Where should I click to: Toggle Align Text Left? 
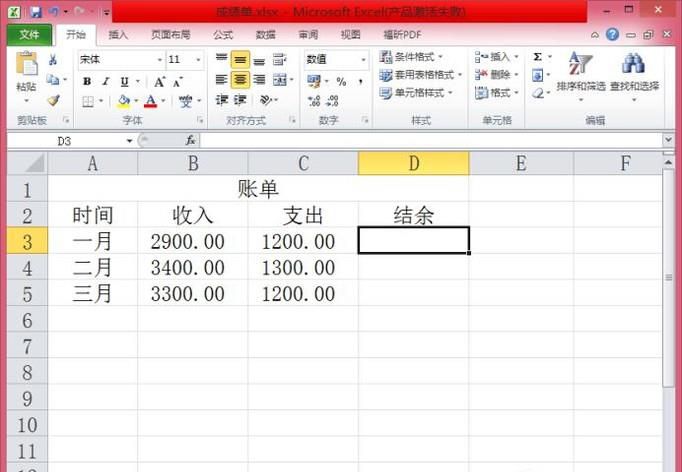coord(222,80)
